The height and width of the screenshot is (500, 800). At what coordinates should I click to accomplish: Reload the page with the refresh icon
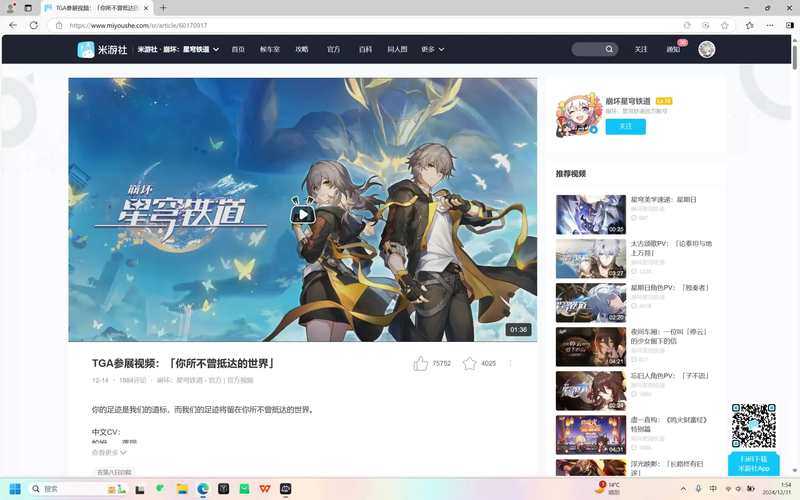tap(34, 25)
